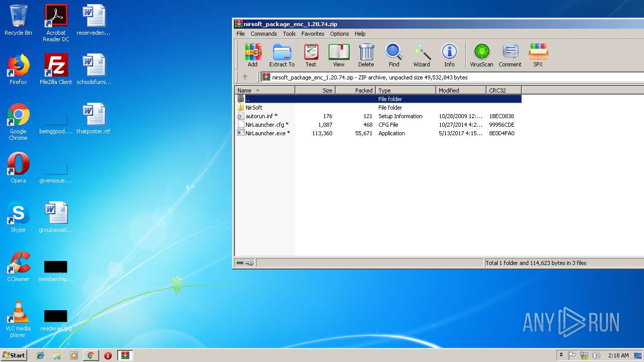Image resolution: width=644 pixels, height=362 pixels.
Task: Click the Extract To toolbar icon
Action: (x=282, y=55)
